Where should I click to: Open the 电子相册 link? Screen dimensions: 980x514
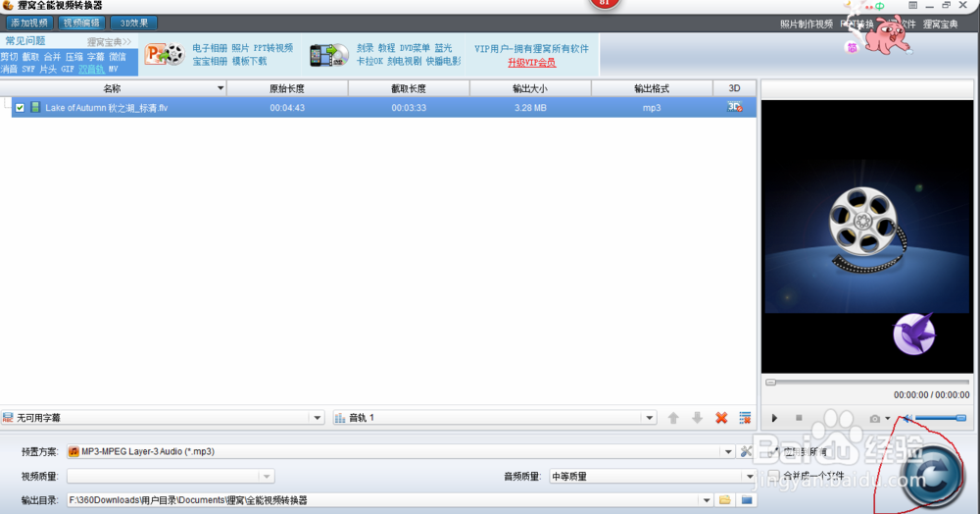click(x=210, y=48)
